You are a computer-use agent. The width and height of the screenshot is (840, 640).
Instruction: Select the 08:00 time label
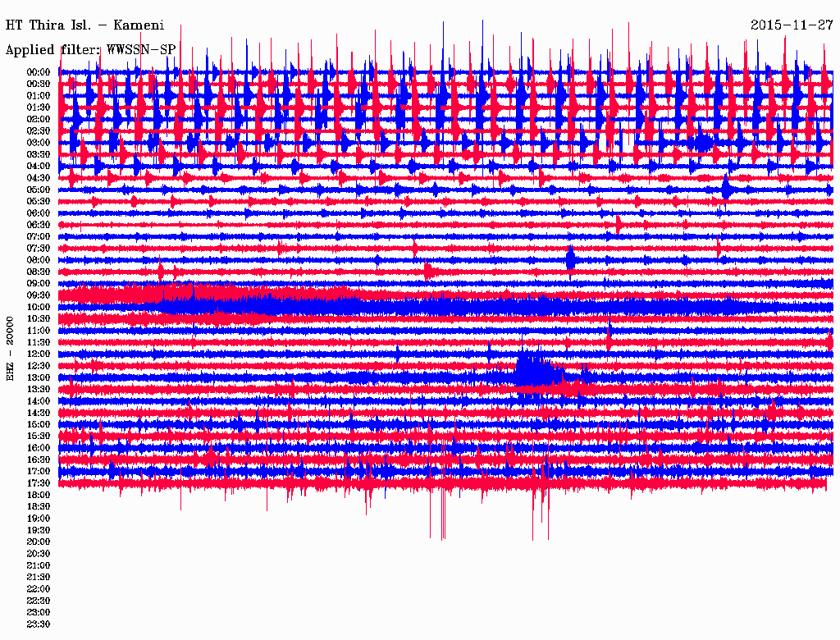[x=39, y=260]
